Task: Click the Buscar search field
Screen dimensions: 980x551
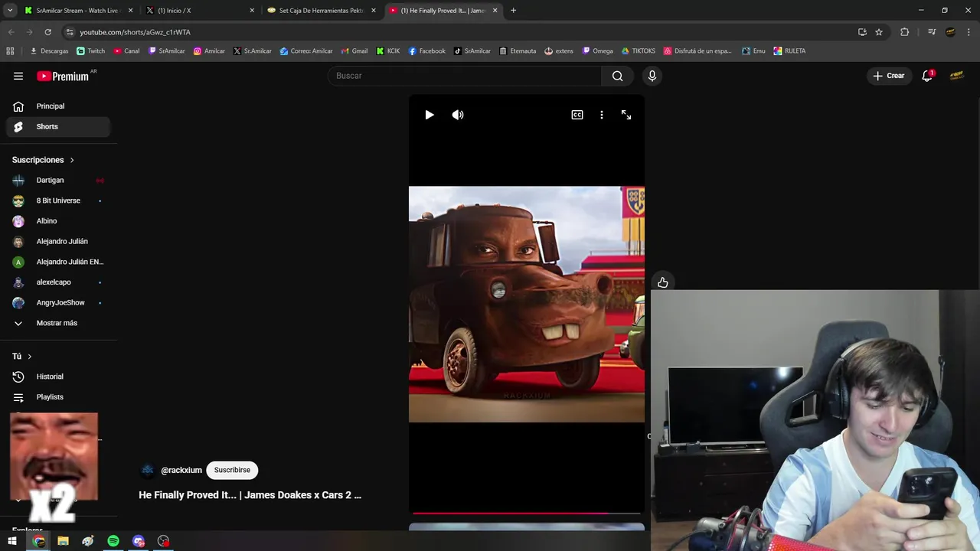Action: click(x=465, y=76)
